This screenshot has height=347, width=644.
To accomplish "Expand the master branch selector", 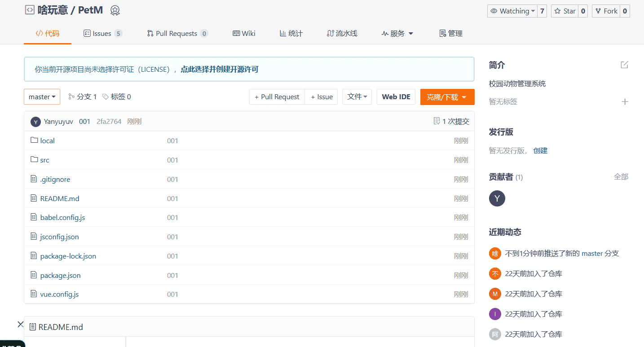I will pos(42,97).
